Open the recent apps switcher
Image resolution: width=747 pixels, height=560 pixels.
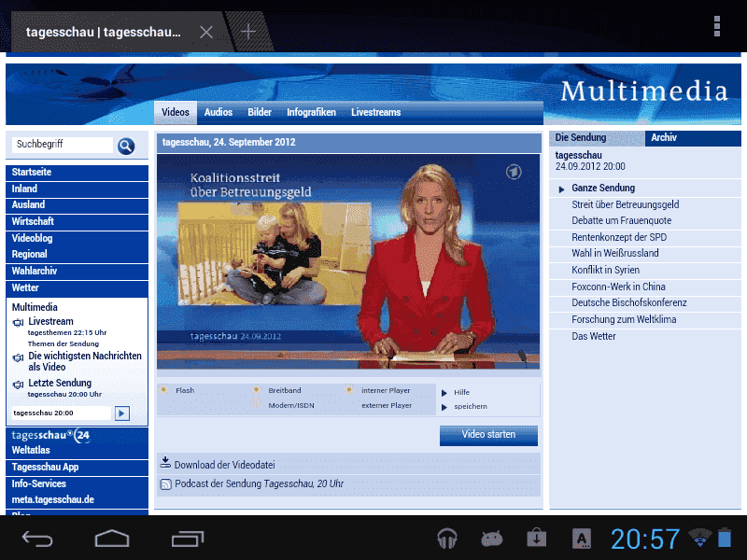pos(188,539)
